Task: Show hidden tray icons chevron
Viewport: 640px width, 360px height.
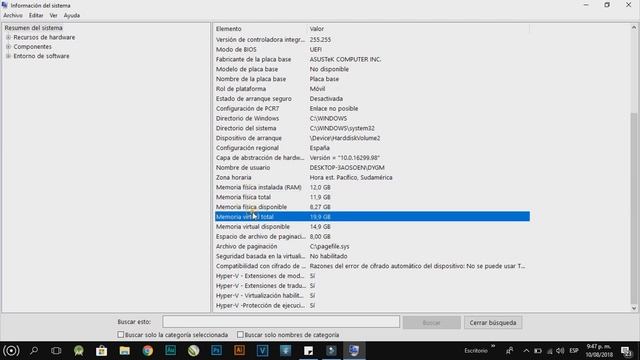Action: point(526,351)
